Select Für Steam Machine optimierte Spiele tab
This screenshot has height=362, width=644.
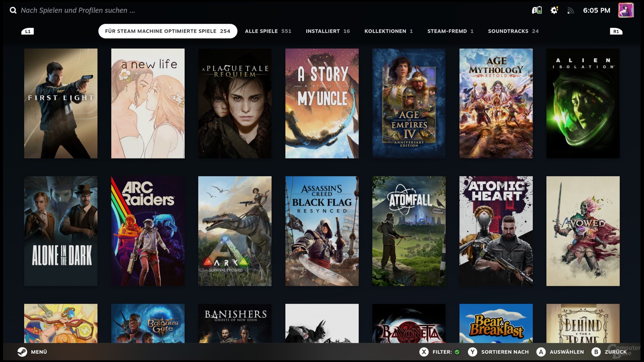tap(168, 31)
